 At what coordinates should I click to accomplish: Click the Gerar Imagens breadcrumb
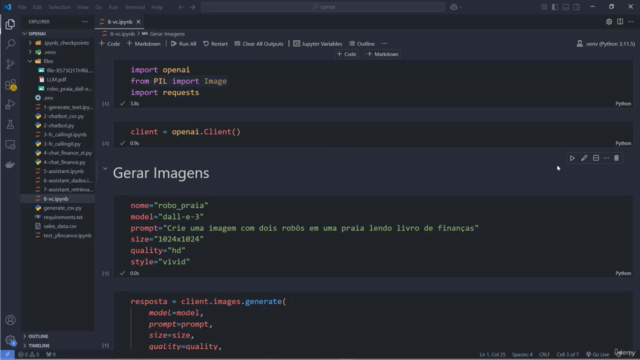pos(167,34)
